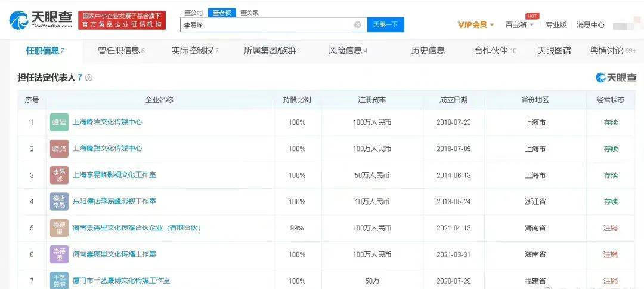The image size is (644, 289).
Task: Open 东阳横店李易峰影视工作室 link
Action: [x=114, y=201]
